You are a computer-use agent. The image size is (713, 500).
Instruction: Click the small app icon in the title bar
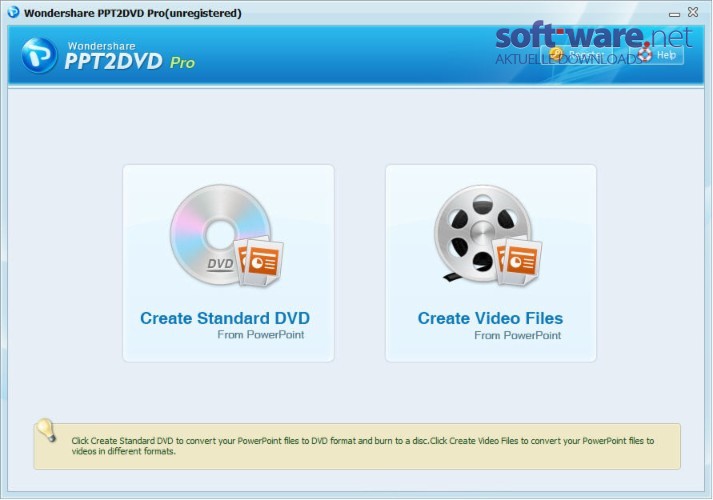tap(13, 12)
